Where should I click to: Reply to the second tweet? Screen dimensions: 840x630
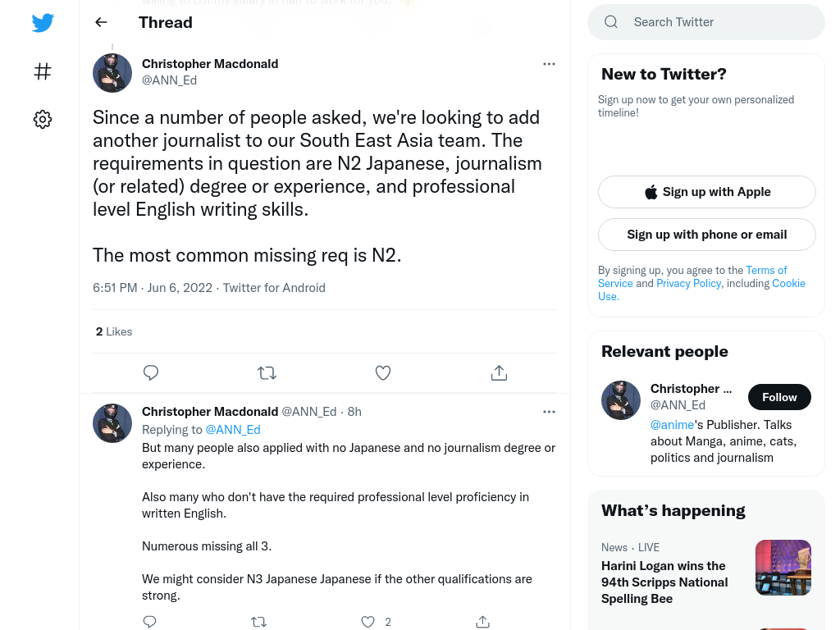[x=150, y=622]
